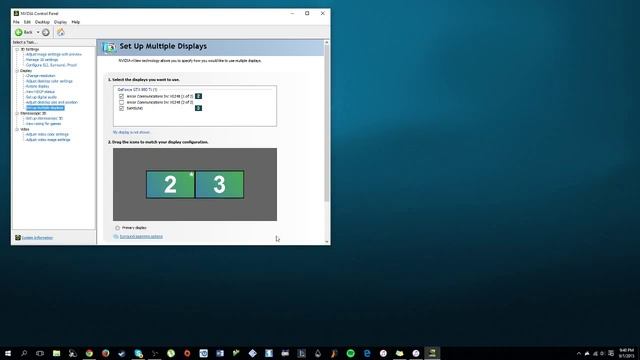Select Adjust desktop size and position
The height and width of the screenshot is (360, 640).
tap(51, 102)
